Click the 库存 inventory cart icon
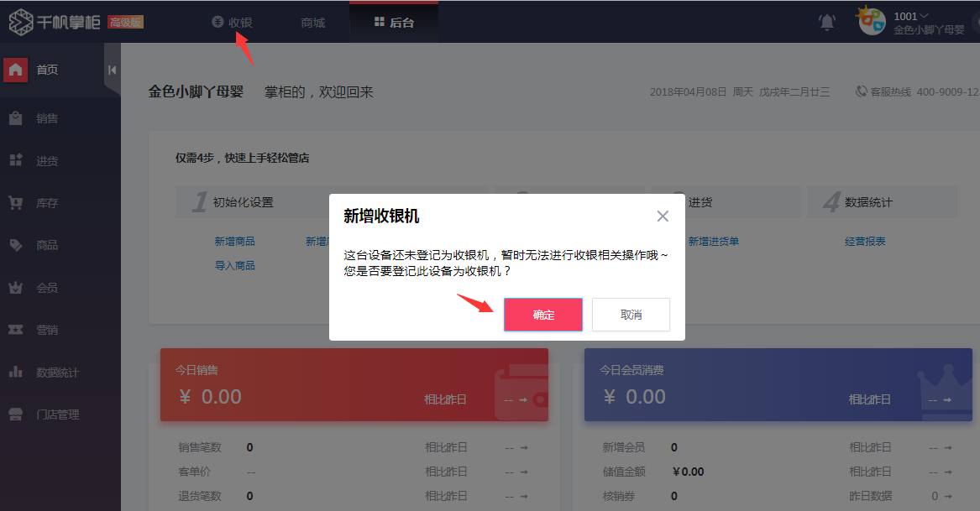This screenshot has width=980, height=511. point(15,203)
